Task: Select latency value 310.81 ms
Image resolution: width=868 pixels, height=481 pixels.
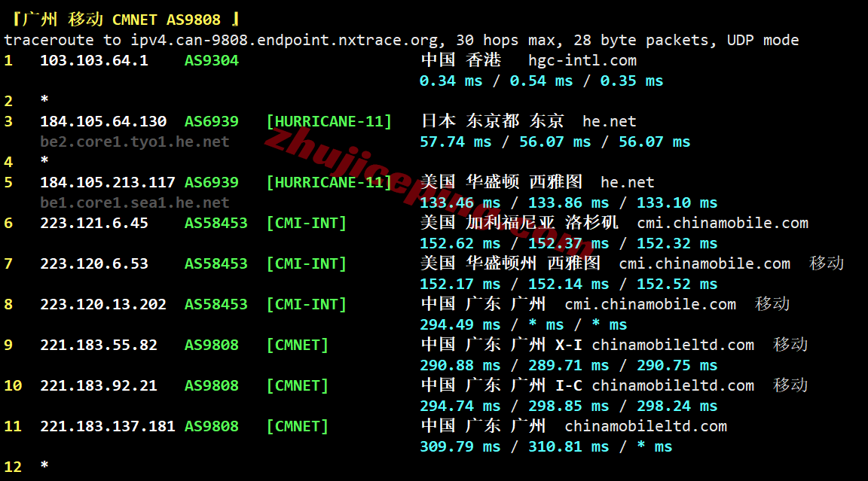Action: coord(568,446)
